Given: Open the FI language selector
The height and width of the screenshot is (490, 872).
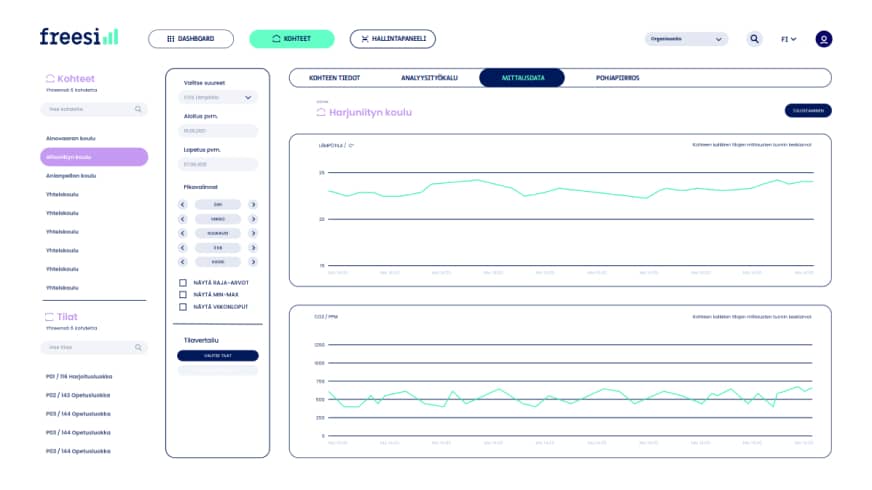Looking at the screenshot, I should click(x=789, y=39).
